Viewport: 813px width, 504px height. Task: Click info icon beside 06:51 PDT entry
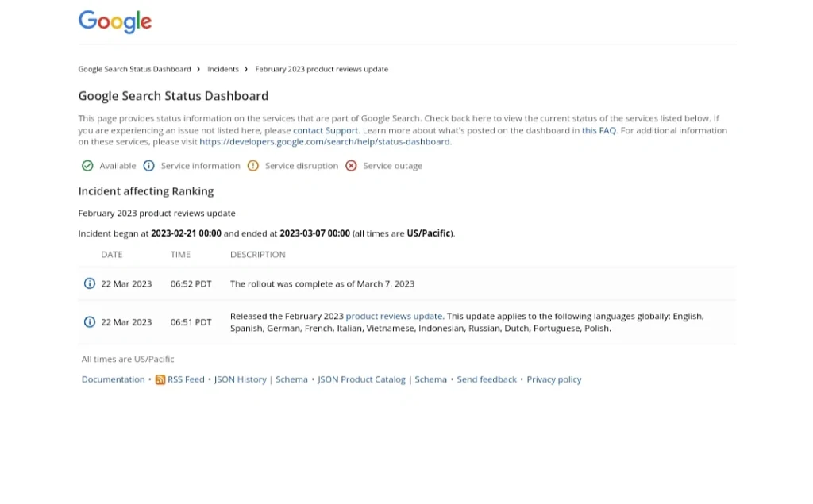click(x=89, y=322)
